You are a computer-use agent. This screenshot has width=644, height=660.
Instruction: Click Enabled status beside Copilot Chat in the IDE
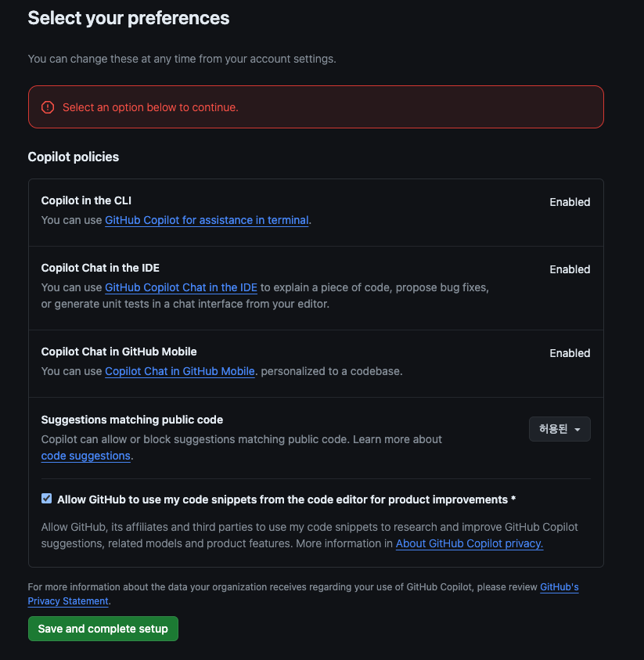pos(570,269)
